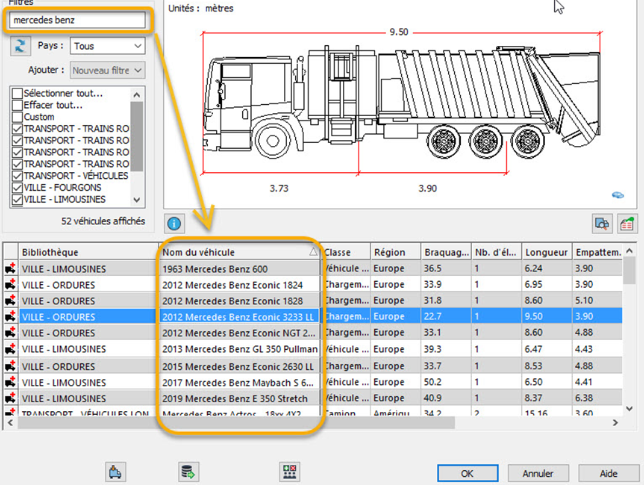
Task: Select the 1963 Mercedes Benz 600 row
Action: tap(313, 269)
